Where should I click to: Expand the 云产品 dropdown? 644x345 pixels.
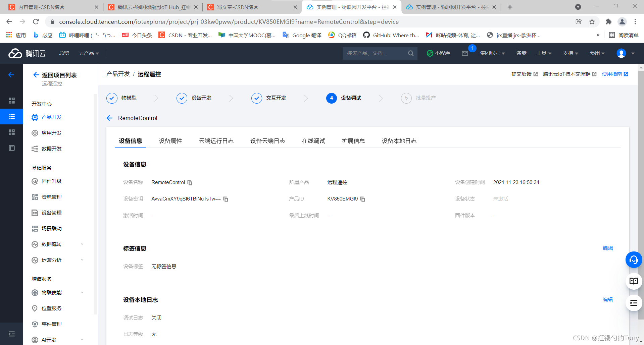[89, 53]
